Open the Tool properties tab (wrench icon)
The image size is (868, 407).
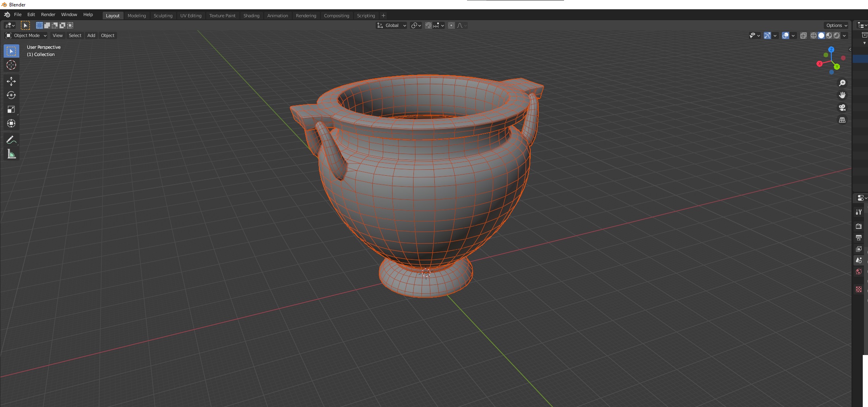tap(859, 212)
